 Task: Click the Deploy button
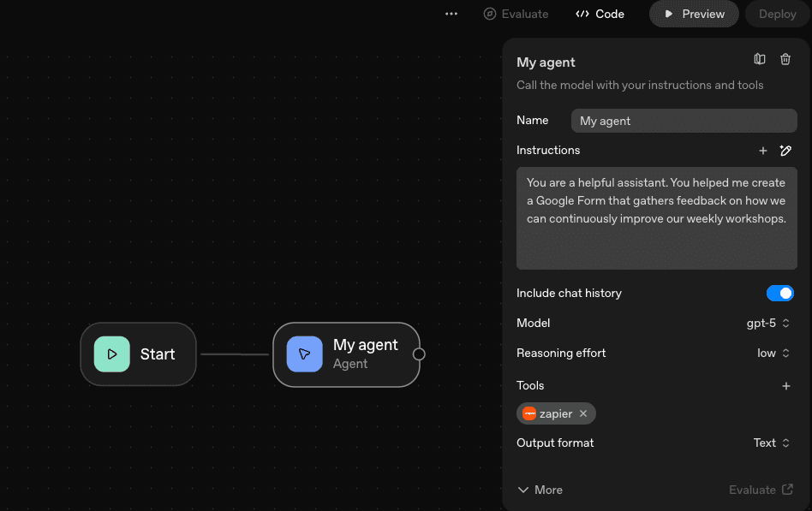[776, 14]
